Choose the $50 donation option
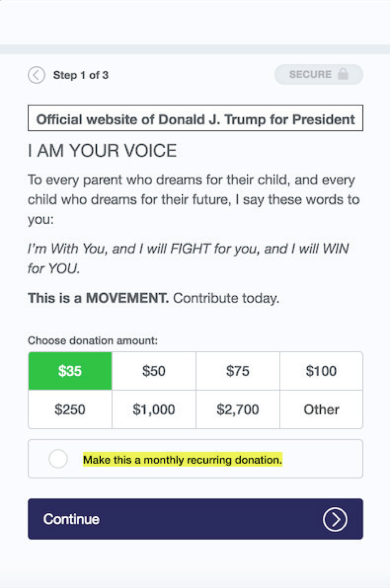This screenshot has height=588, width=390. click(x=154, y=371)
